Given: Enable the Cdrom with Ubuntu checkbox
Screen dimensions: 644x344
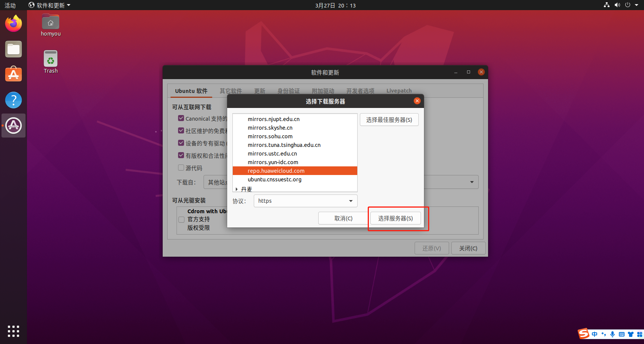Looking at the screenshot, I should (181, 220).
